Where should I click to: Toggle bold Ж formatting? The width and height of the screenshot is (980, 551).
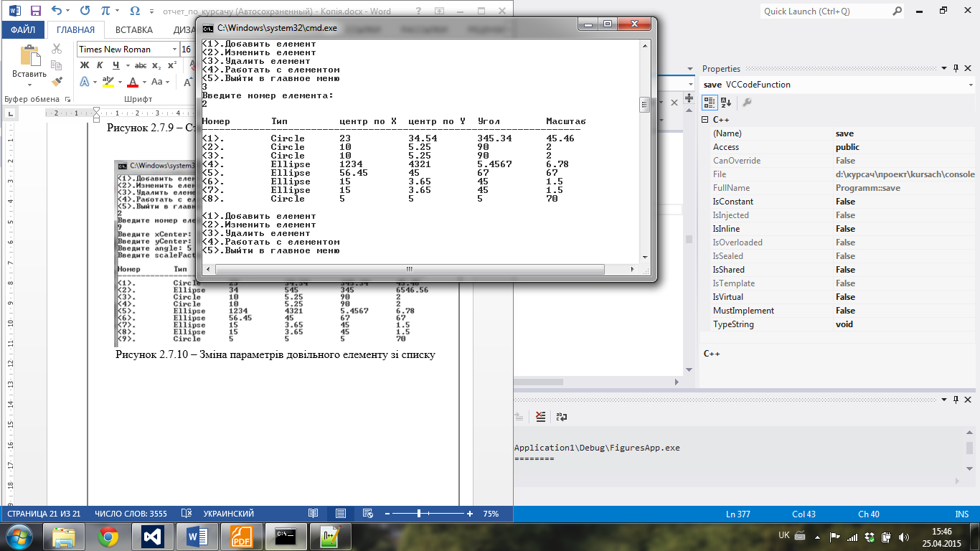pyautogui.click(x=83, y=65)
